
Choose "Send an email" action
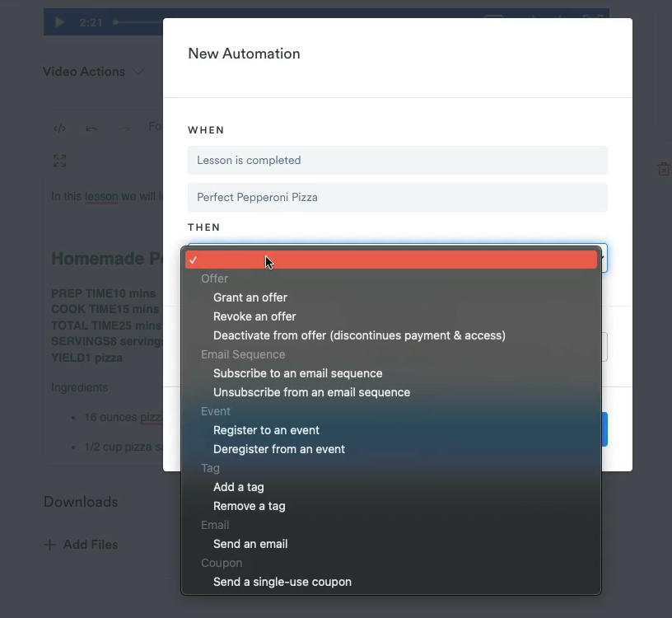(250, 544)
